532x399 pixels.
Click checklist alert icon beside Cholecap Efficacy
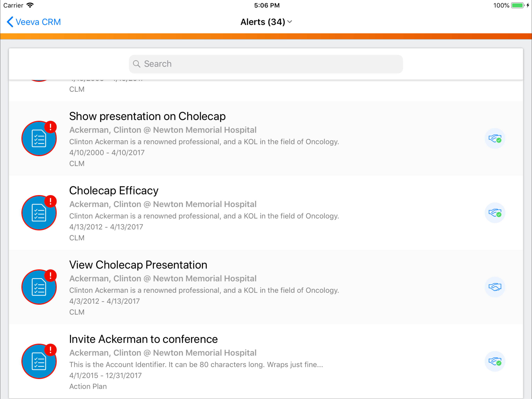tap(39, 213)
